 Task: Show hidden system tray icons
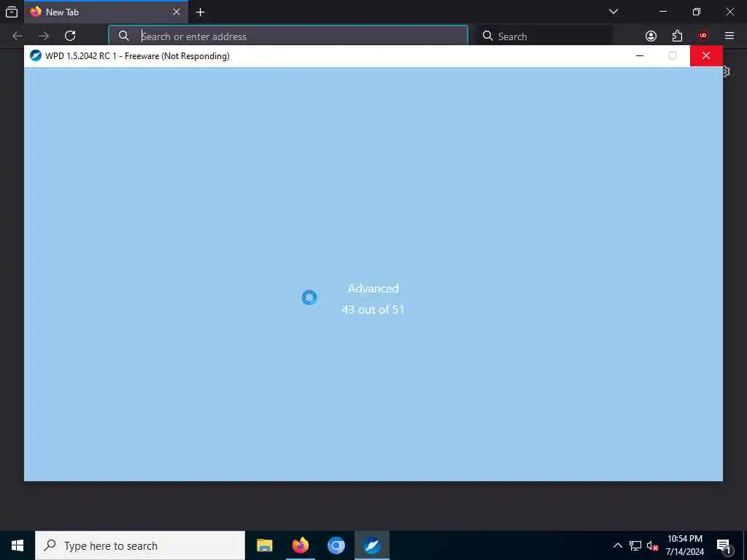(617, 545)
